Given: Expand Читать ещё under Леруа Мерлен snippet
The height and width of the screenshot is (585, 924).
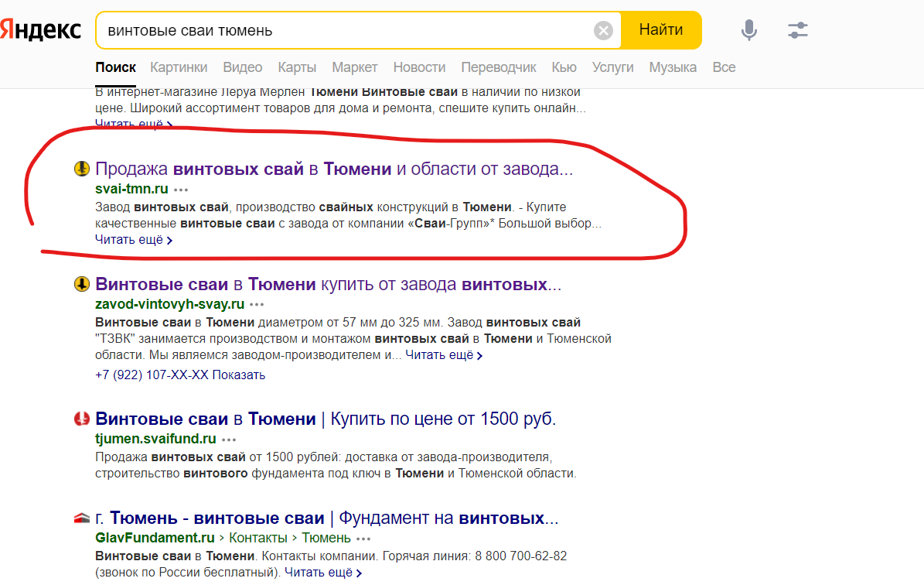Looking at the screenshot, I should tap(133, 124).
